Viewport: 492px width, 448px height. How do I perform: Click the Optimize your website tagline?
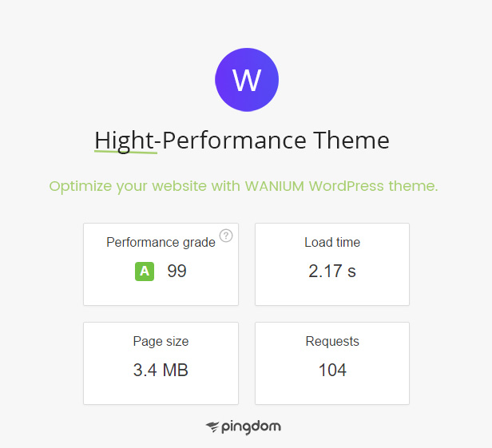pos(244,186)
